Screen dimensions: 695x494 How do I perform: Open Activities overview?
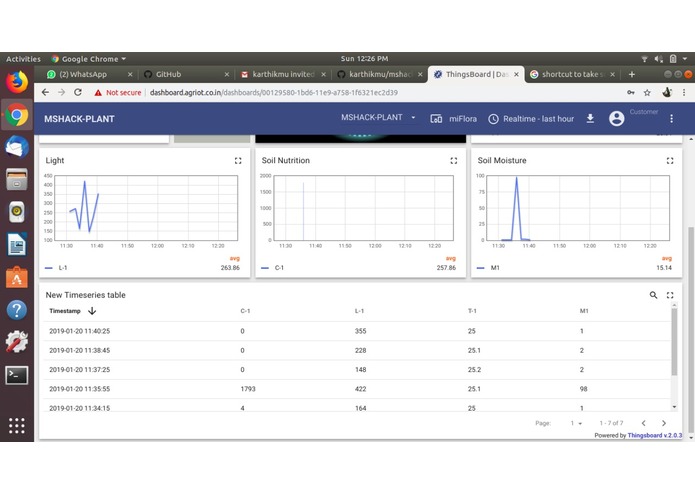(23, 58)
